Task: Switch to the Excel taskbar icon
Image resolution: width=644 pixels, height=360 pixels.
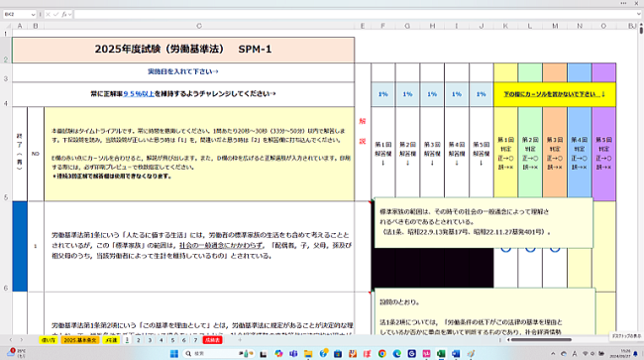Action: pos(441,353)
